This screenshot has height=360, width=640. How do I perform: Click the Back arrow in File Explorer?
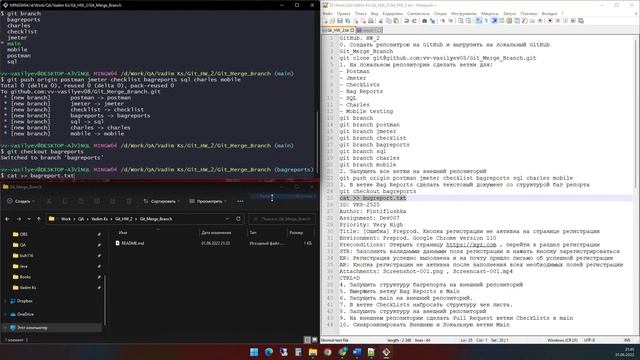7,219
